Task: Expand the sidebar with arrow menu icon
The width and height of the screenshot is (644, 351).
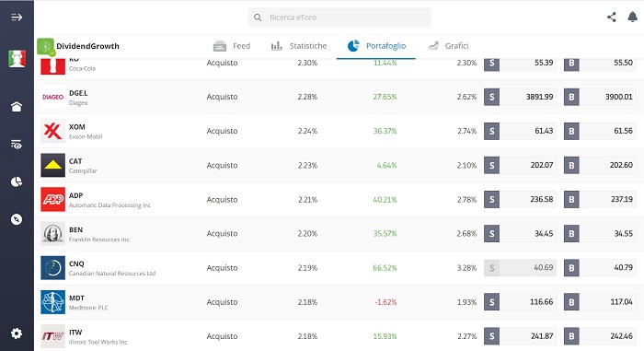Action: (17, 18)
